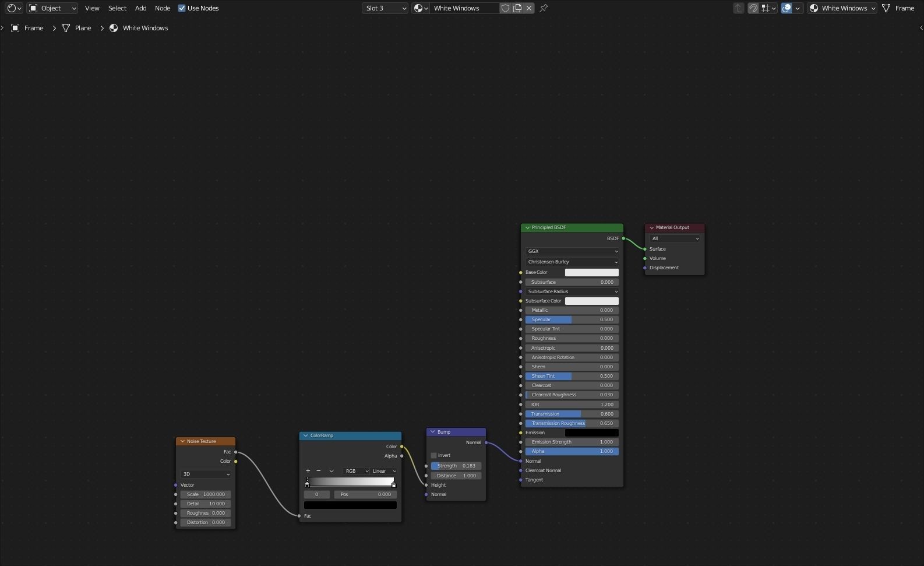Click the Noise Texture Color output socket
The height and width of the screenshot is (566, 924).
pyautogui.click(x=235, y=461)
